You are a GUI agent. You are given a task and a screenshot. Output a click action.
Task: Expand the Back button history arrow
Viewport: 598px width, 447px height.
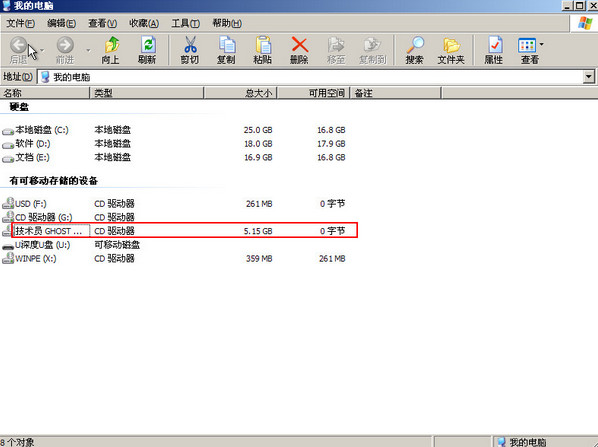coord(42,50)
